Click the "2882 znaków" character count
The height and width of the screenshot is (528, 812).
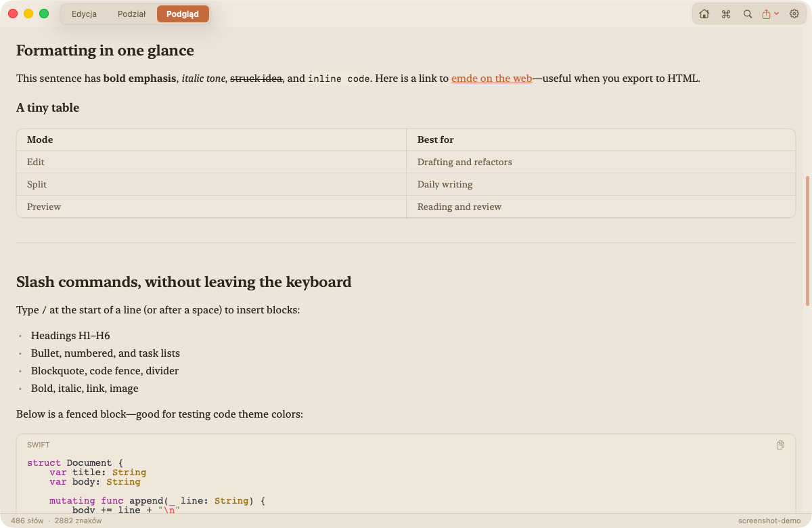click(x=78, y=521)
